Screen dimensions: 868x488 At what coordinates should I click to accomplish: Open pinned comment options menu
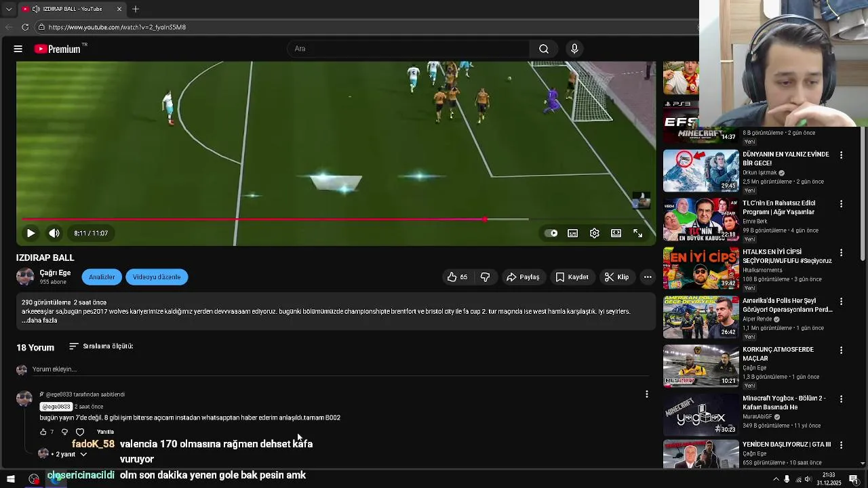[647, 394]
